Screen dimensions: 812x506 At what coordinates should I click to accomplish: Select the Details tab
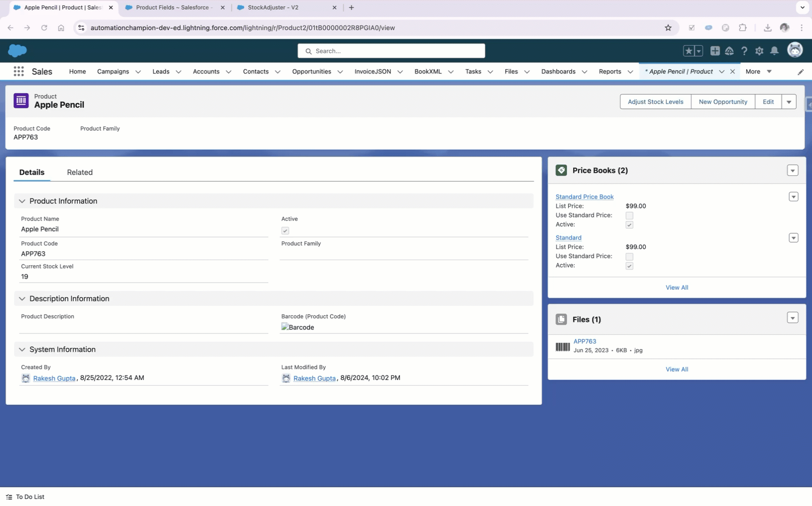click(x=32, y=172)
